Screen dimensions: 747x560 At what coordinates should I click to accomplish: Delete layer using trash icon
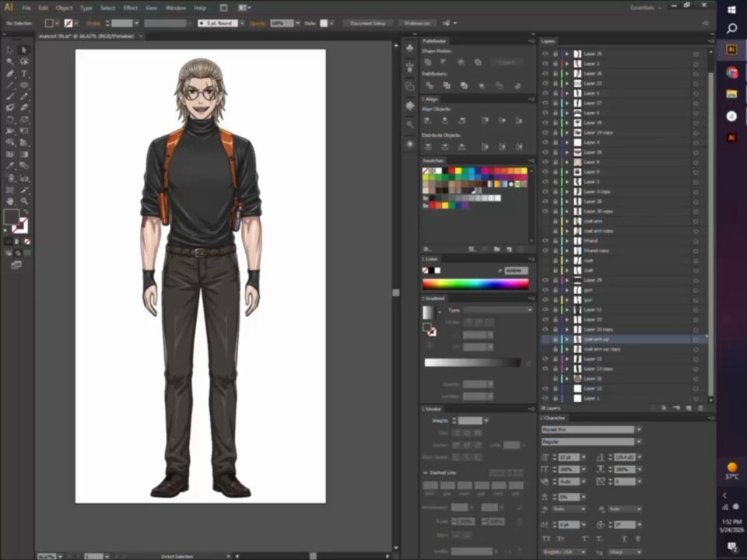point(700,408)
